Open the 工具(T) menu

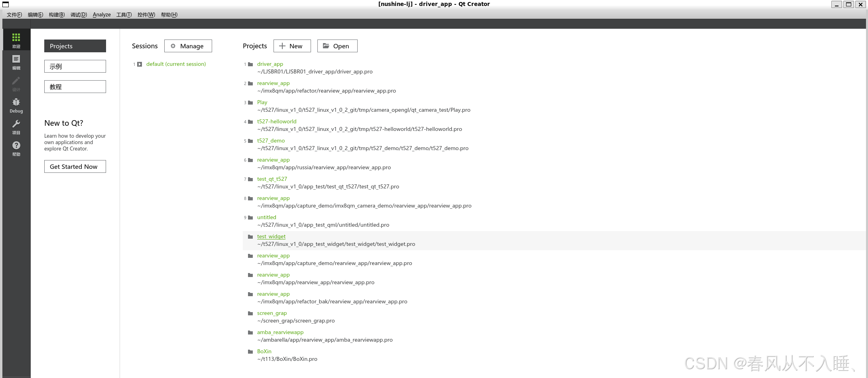point(124,15)
